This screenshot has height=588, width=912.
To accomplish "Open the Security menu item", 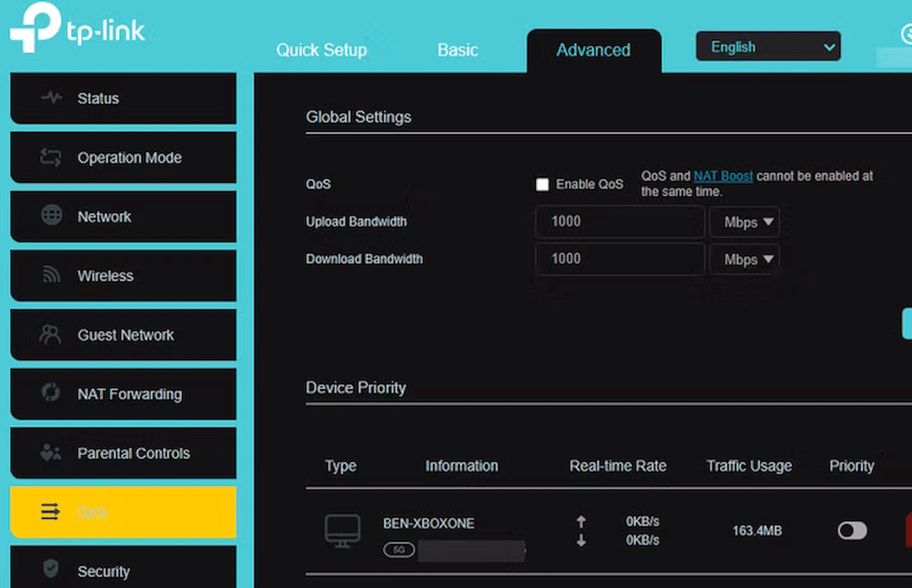I will coord(123,567).
